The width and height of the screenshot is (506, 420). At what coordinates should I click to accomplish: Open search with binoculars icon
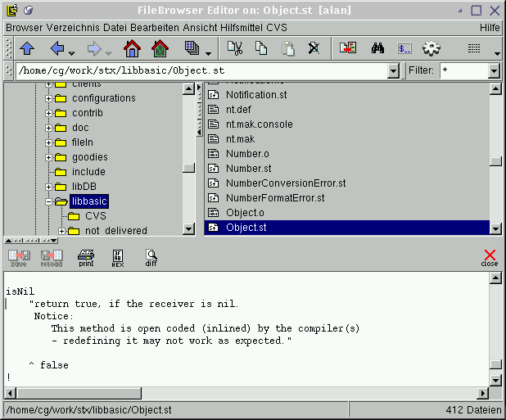pos(377,48)
